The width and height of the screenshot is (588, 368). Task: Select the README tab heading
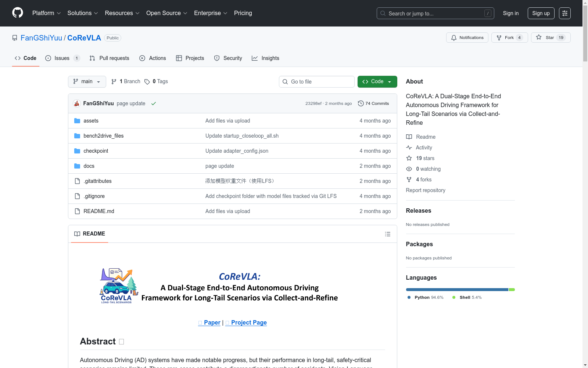[90, 234]
